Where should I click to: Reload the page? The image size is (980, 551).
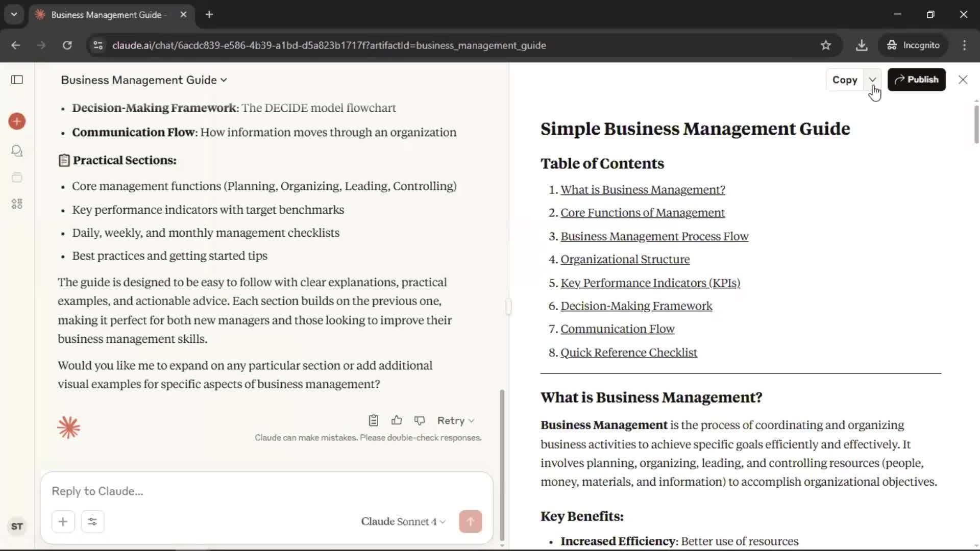pyautogui.click(x=67, y=45)
